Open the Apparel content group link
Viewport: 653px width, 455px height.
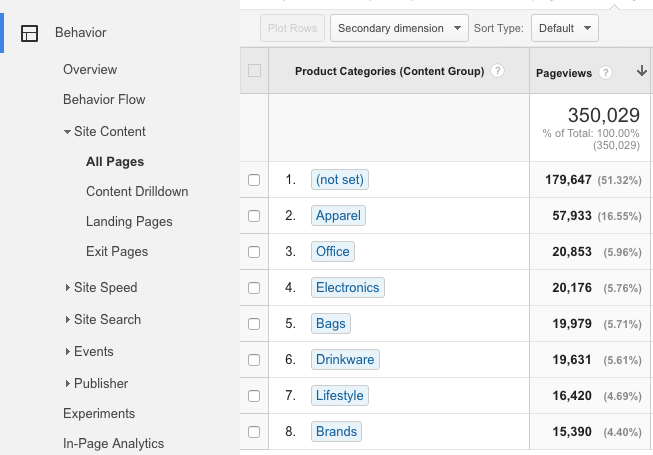(x=338, y=215)
